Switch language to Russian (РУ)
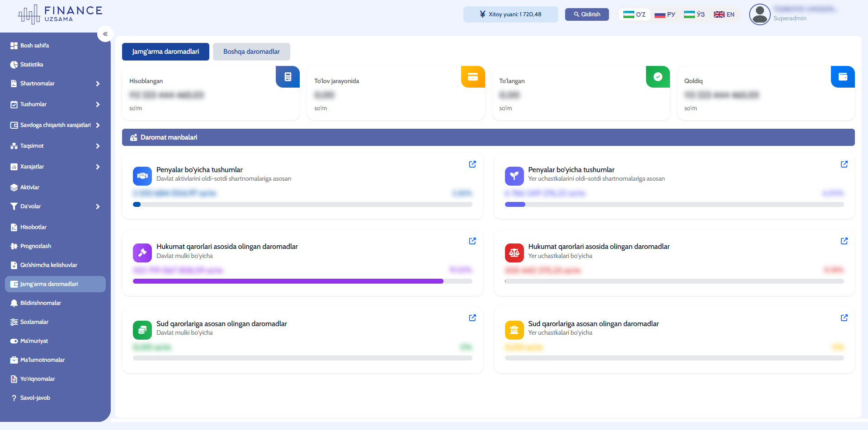The height and width of the screenshot is (430, 868). click(665, 14)
